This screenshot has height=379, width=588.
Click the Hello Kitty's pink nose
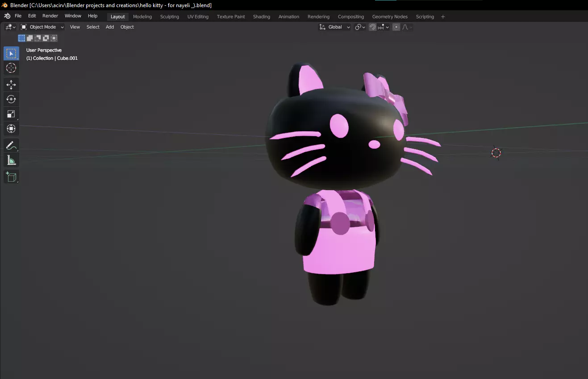(x=374, y=144)
